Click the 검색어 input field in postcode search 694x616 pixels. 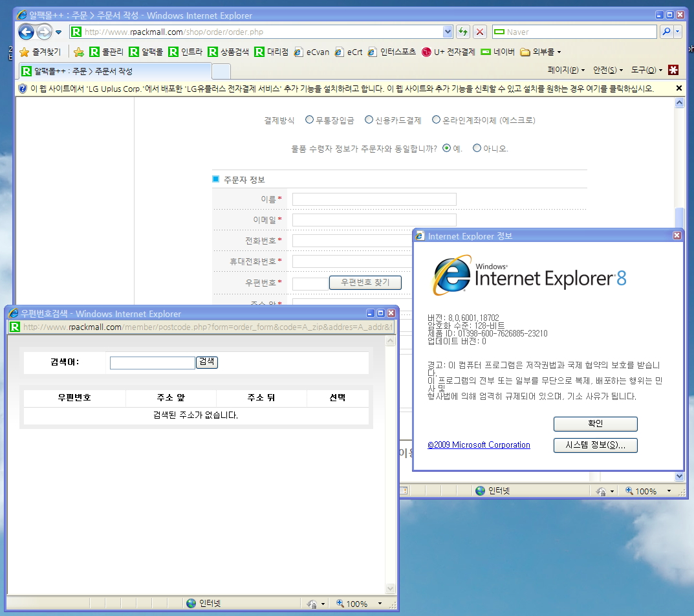(x=152, y=363)
